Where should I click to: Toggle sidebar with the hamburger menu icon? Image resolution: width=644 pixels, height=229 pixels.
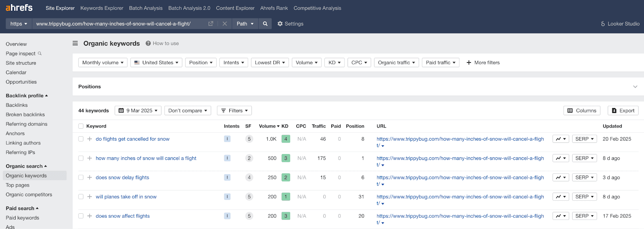75,44
